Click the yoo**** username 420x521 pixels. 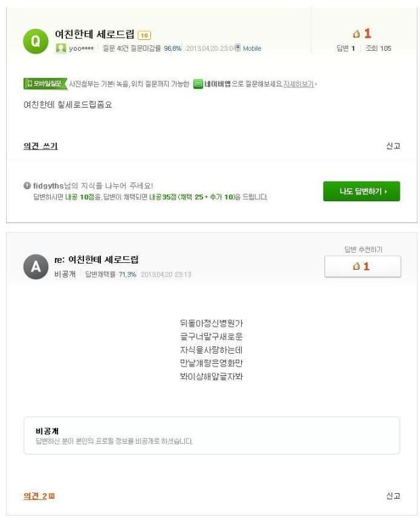81,49
